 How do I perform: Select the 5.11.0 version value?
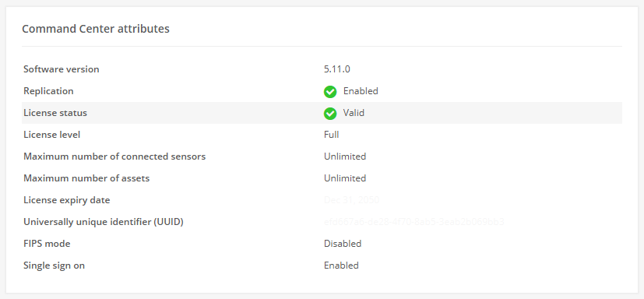tap(336, 69)
